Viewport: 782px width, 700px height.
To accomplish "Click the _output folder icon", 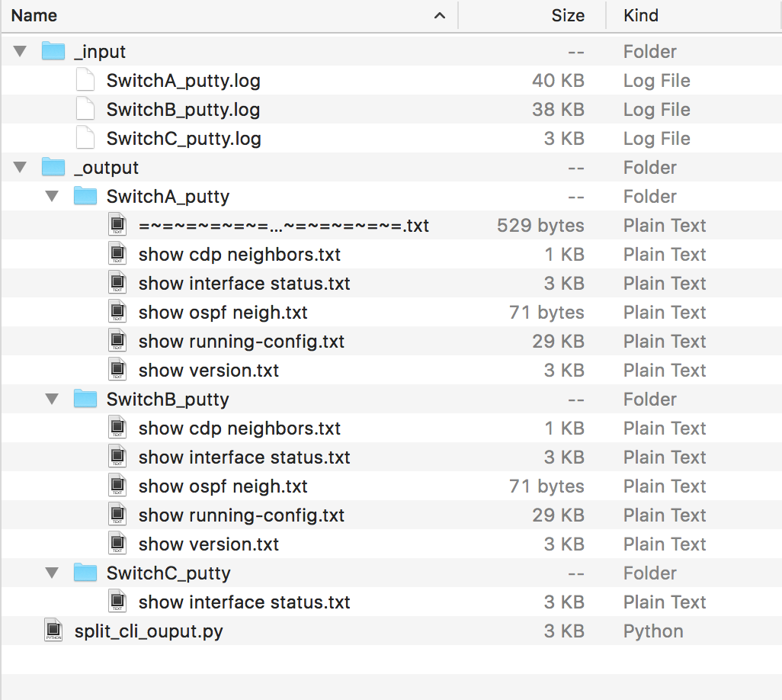I will pyautogui.click(x=53, y=167).
